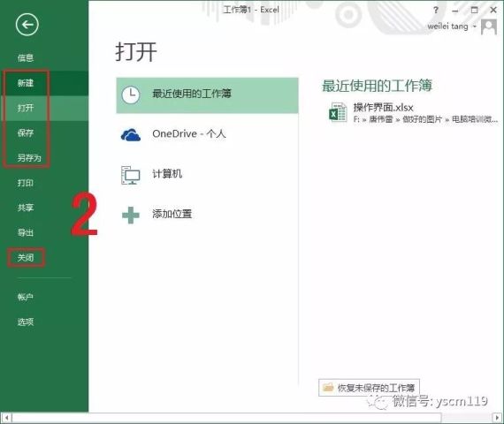The height and width of the screenshot is (424, 504).
Task: Open the 打印 page
Action: click(x=26, y=183)
